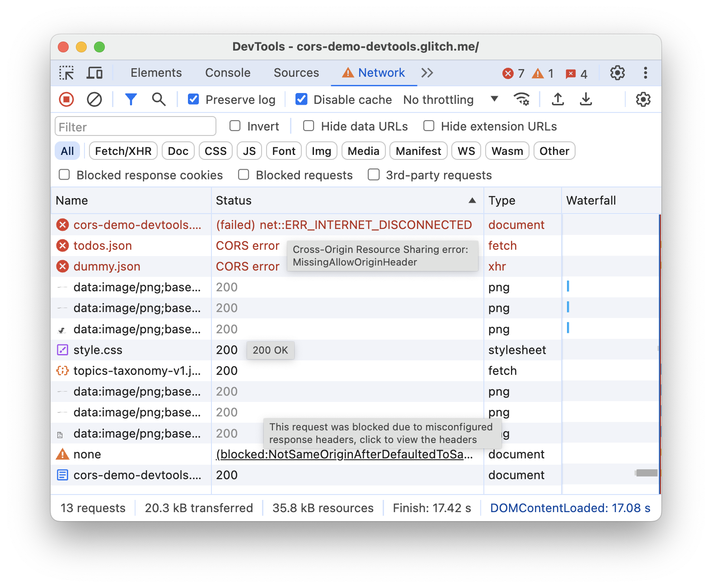Viewport: 712px width, 588px height.
Task: Toggle the filter funnel icon
Action: pos(131,99)
